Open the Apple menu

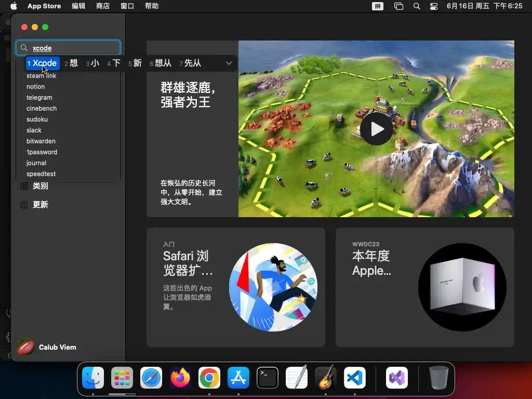click(x=14, y=6)
